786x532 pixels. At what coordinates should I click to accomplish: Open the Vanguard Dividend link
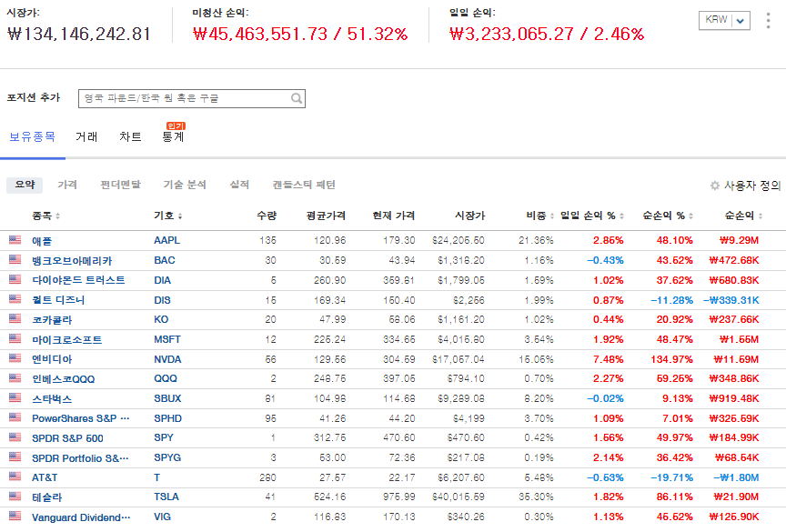[x=81, y=517]
